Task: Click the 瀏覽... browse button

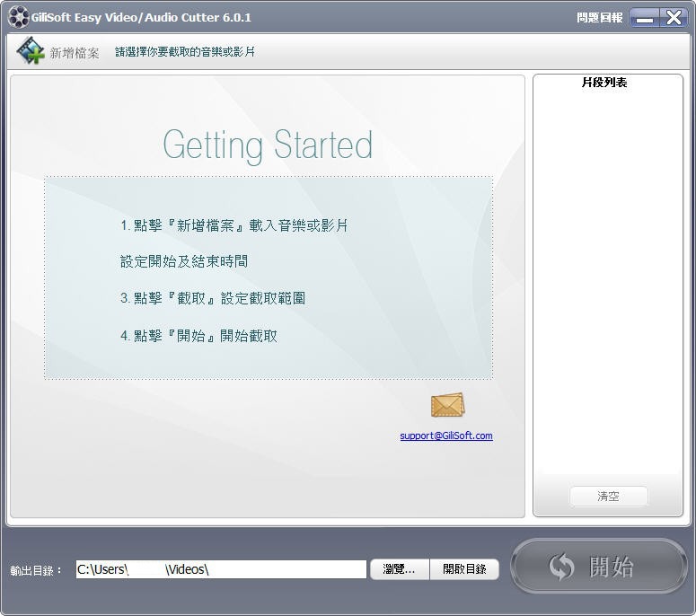Action: point(399,569)
